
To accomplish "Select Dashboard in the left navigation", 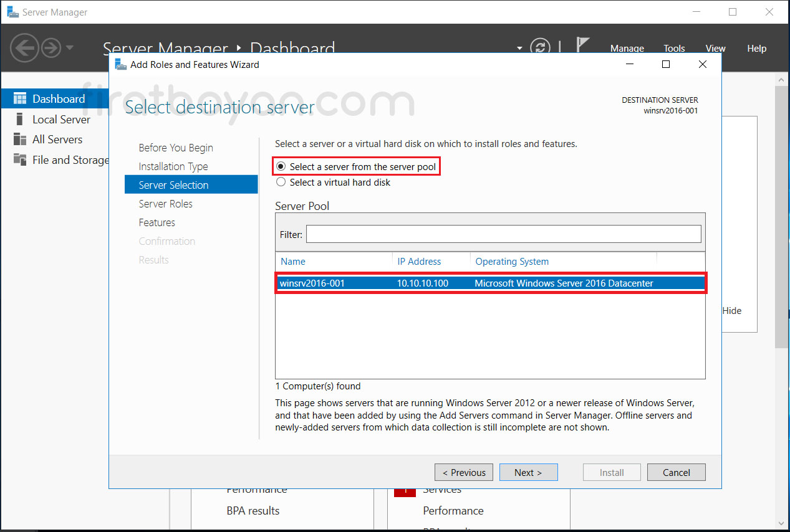I will [x=55, y=98].
